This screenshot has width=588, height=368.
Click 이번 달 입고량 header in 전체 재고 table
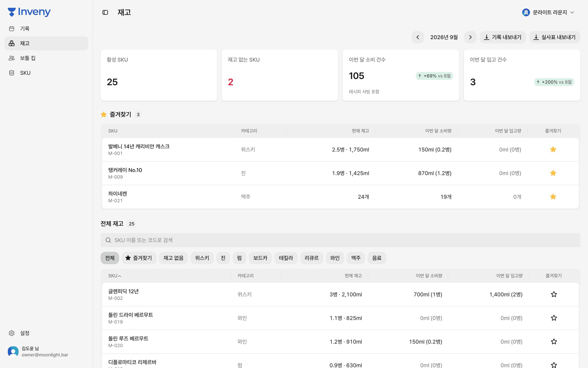(x=509, y=276)
